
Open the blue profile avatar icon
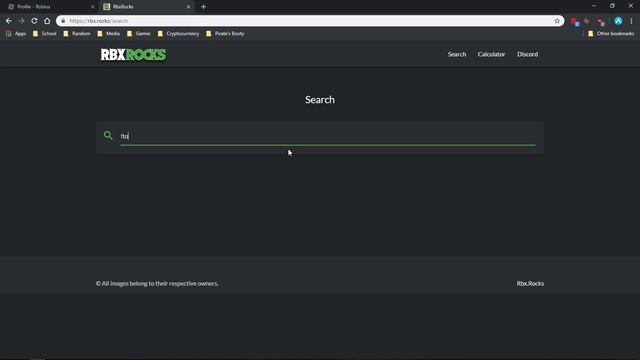[x=618, y=21]
